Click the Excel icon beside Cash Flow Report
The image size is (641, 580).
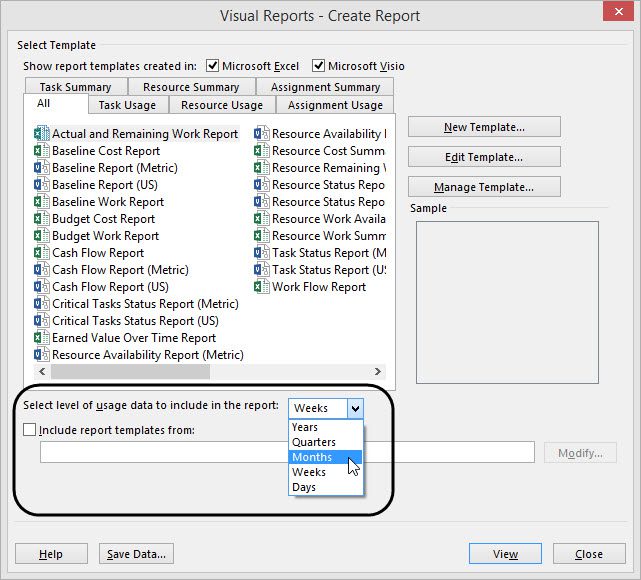pyautogui.click(x=42, y=253)
